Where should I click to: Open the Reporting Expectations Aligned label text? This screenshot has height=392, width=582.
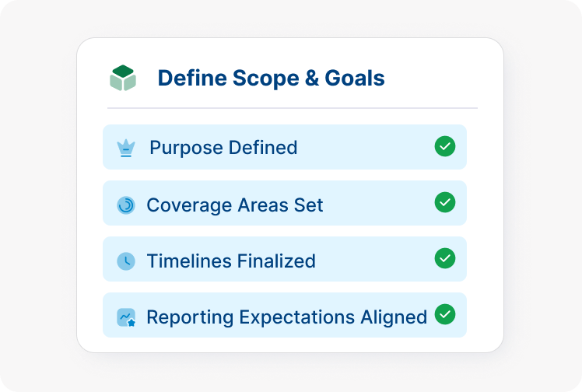(x=286, y=317)
